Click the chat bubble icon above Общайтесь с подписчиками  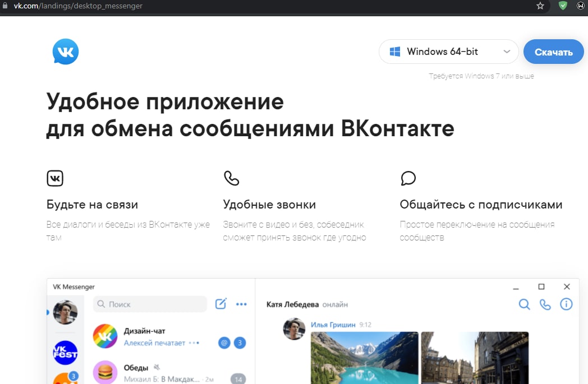408,178
